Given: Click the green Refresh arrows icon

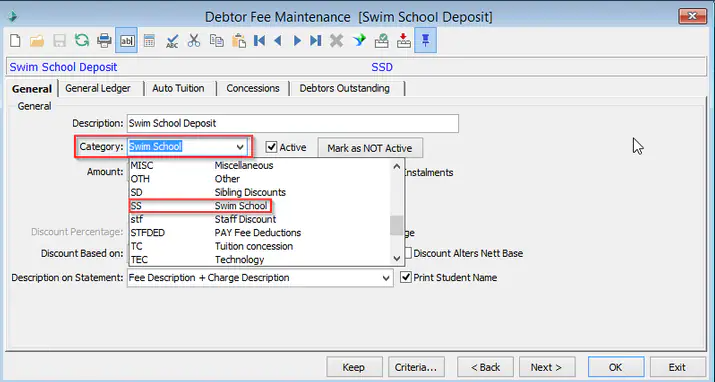Looking at the screenshot, I should 82,41.
